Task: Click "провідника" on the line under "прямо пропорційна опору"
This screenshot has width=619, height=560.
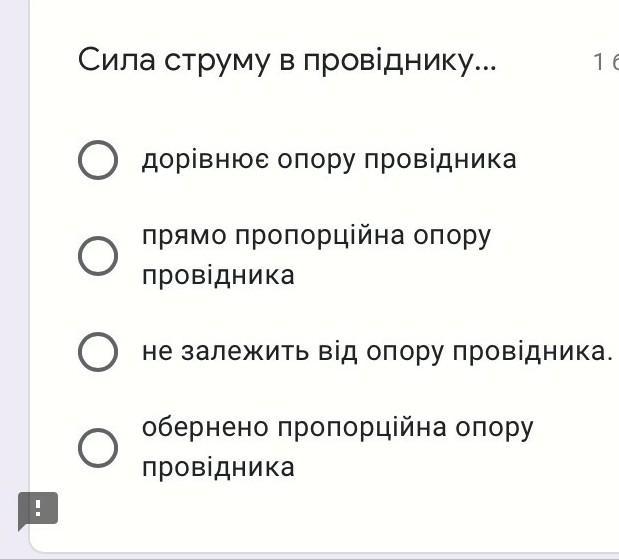Action: point(218,276)
